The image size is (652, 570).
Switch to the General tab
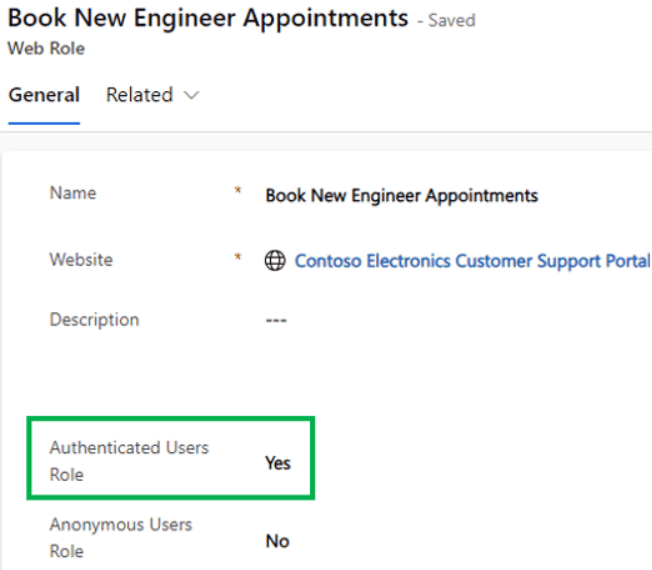44,95
